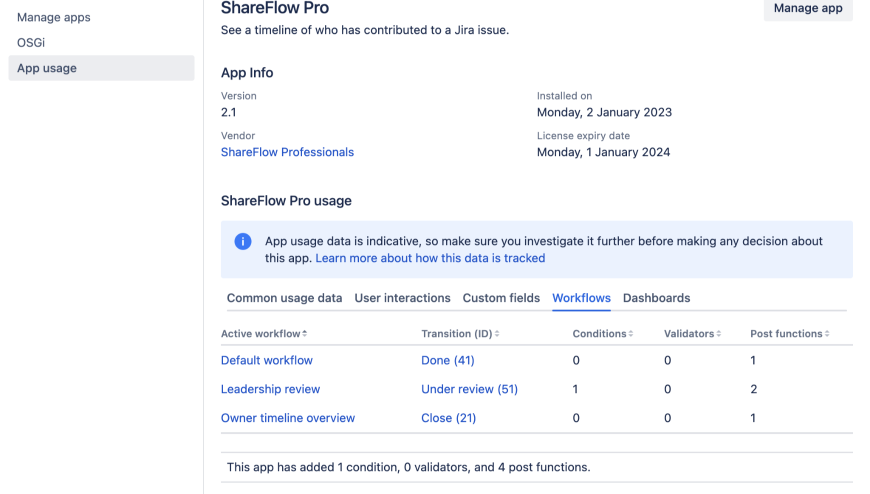
Task: Sort by Validators column header
Action: coord(692,333)
